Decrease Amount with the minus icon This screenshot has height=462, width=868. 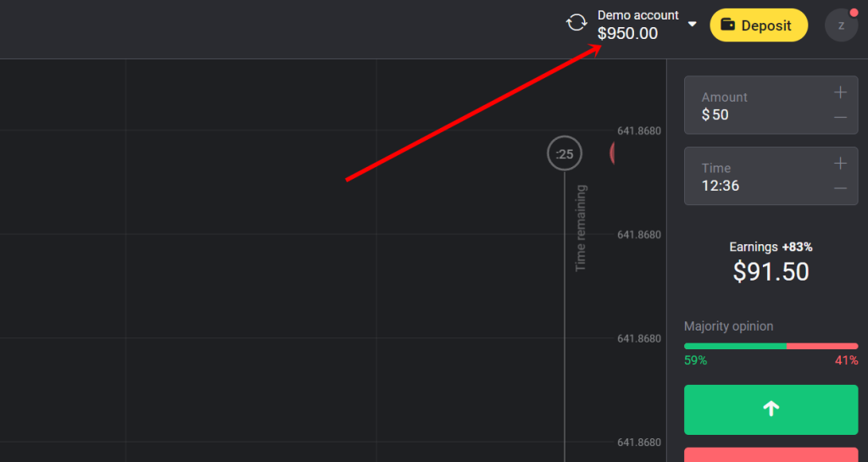point(840,117)
